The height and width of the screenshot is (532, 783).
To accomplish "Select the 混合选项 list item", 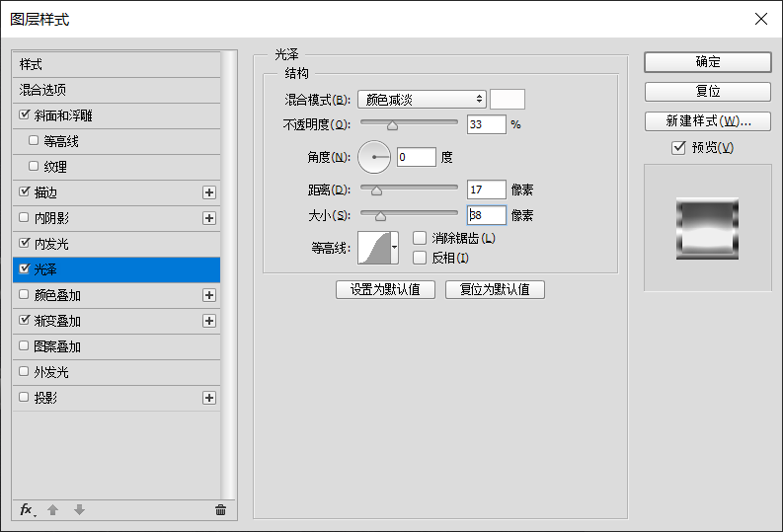I will [117, 90].
